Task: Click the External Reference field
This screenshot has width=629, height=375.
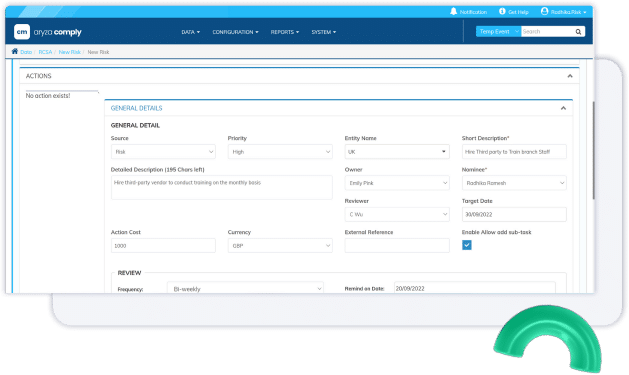Action: click(x=397, y=245)
